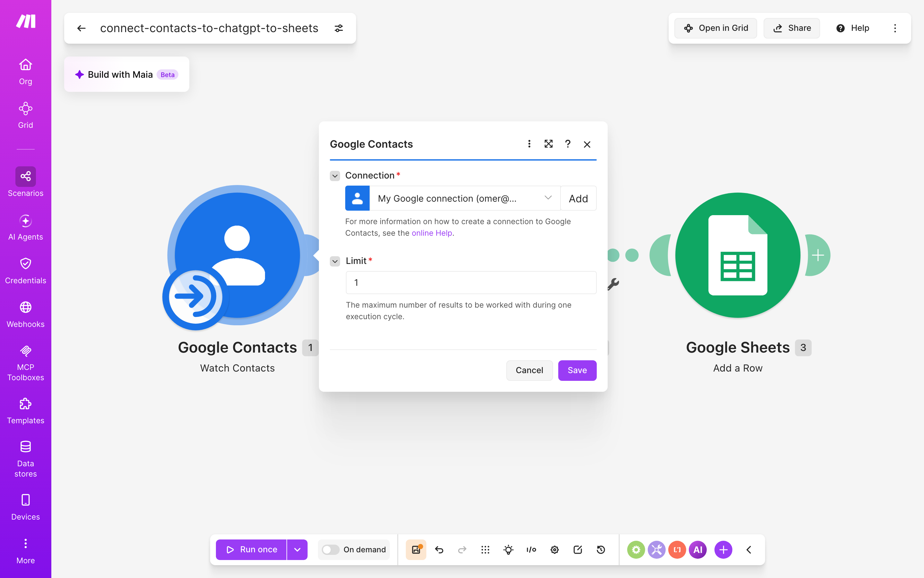Click the orange brackets text parser icon
The image size is (924, 578).
[677, 549]
